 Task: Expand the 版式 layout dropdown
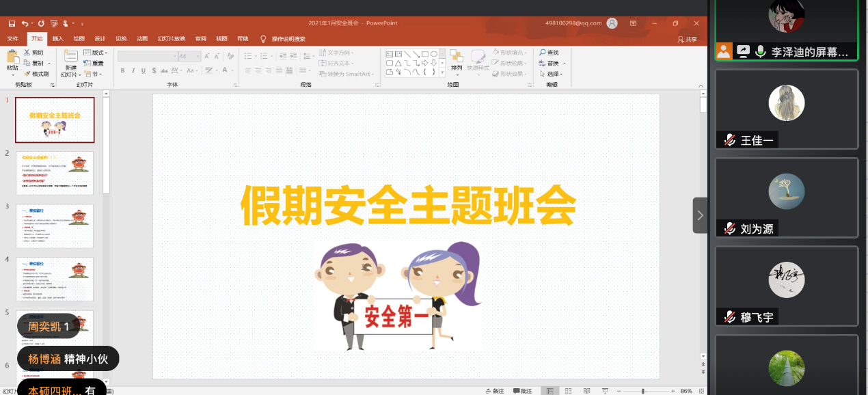pos(96,53)
